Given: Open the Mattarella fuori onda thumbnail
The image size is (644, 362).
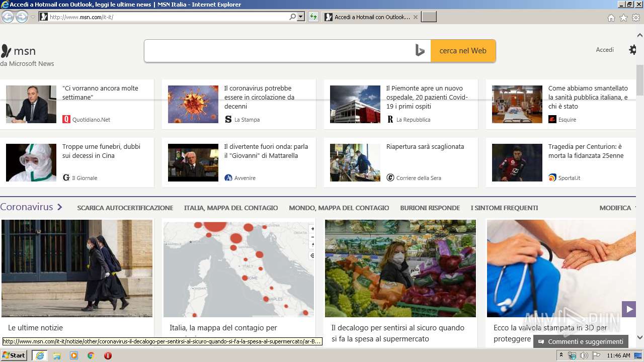Looking at the screenshot, I should pos(193,162).
